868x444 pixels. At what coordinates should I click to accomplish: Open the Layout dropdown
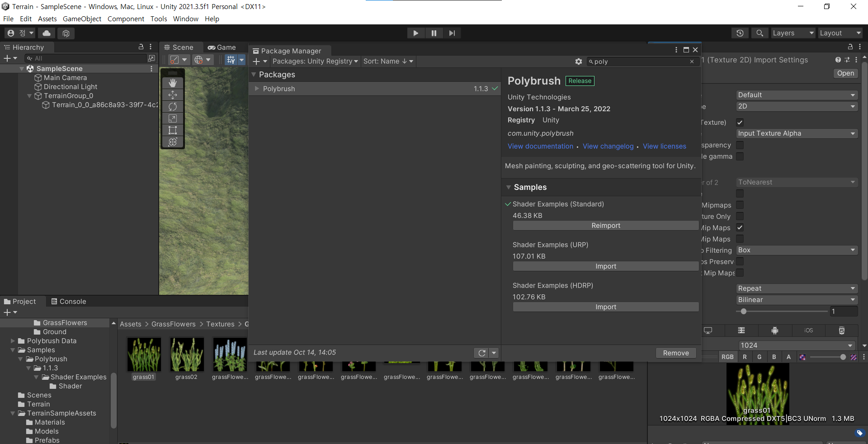tap(840, 33)
